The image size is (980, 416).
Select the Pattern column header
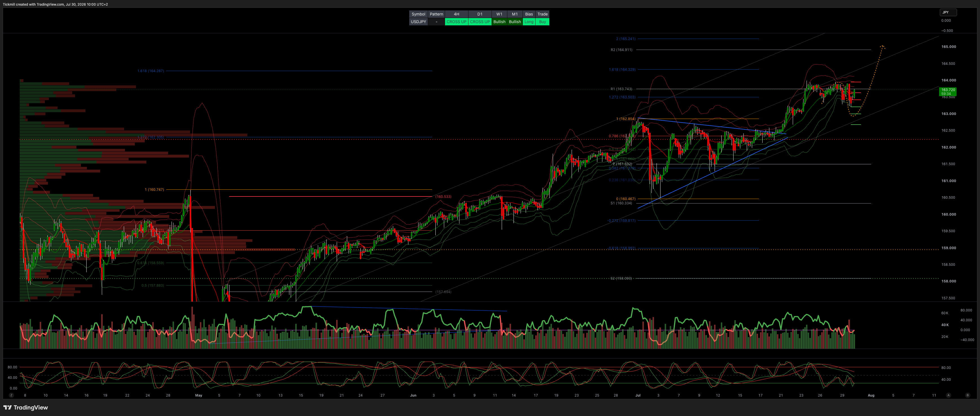click(x=436, y=14)
